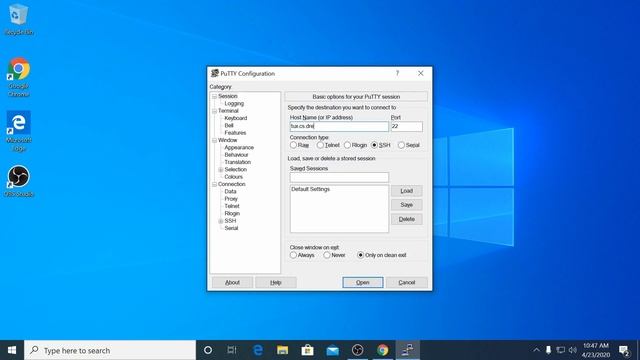Open the Appearance category
Screen dimensions: 640x360
point(239,148)
